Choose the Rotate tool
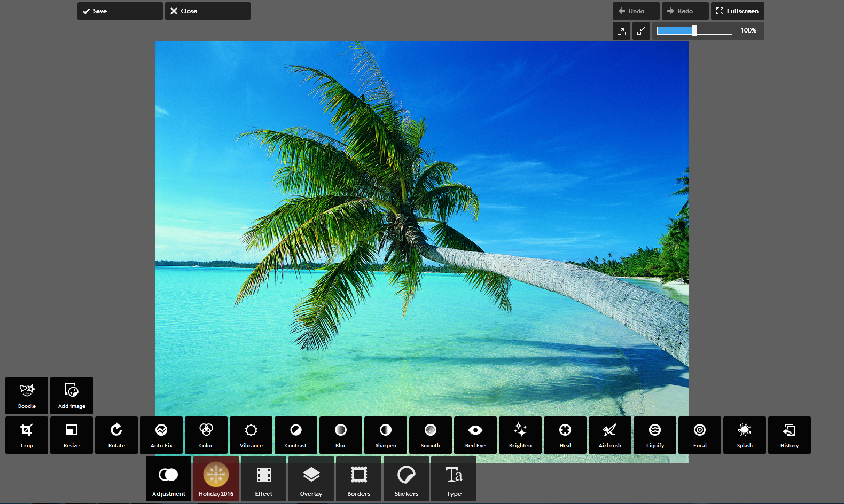 click(116, 435)
